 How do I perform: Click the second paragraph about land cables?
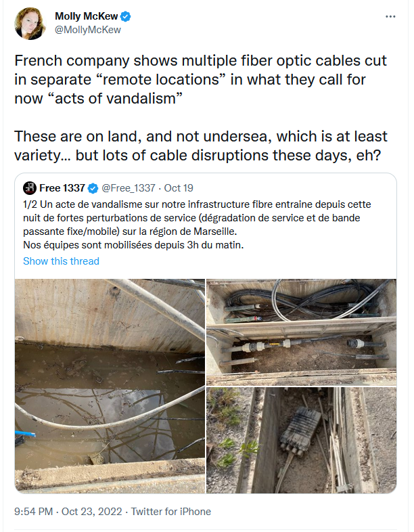[201, 145]
